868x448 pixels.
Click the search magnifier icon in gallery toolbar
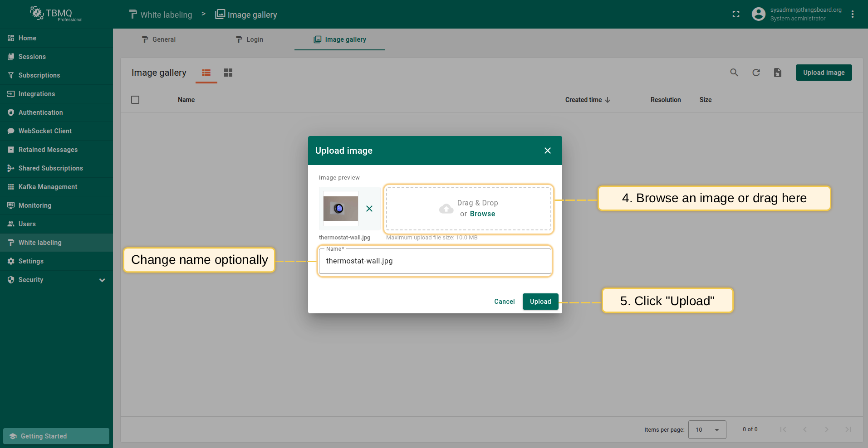coord(734,73)
